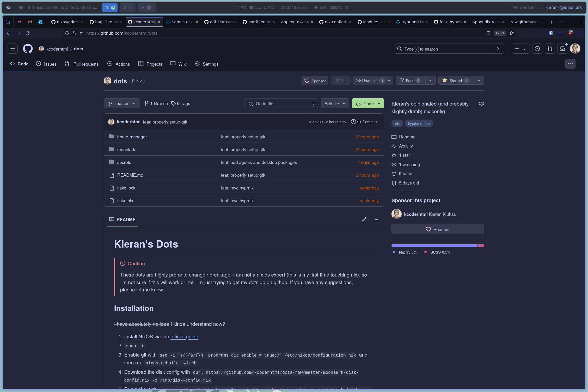
Task: Open the pull requests icon in the header
Action: coord(550,48)
